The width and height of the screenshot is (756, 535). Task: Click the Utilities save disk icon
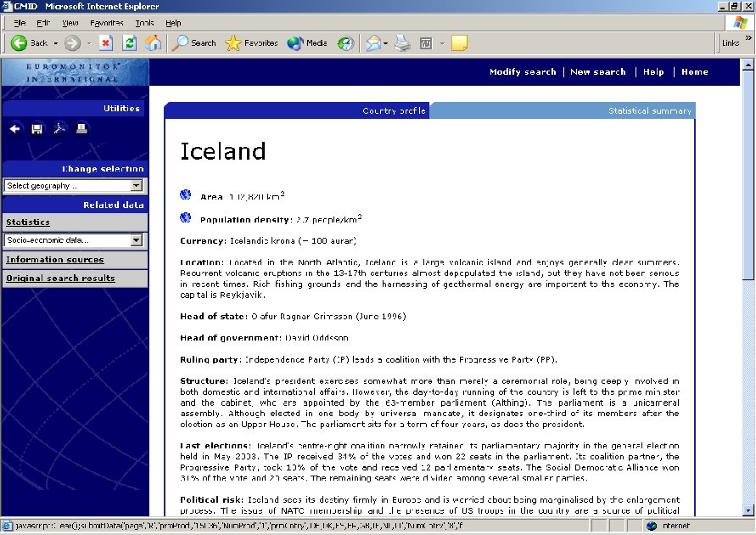(36, 129)
